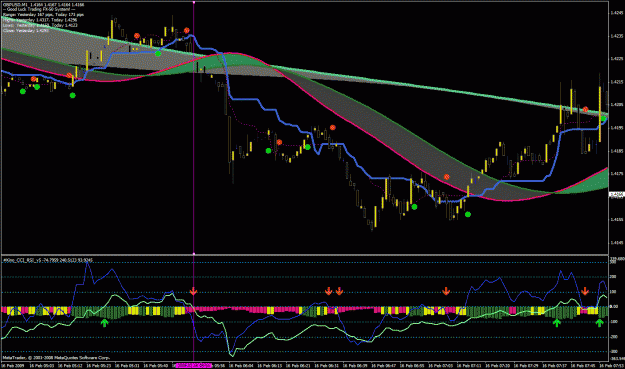
Task: Click the 0.00 level on the indicator scale
Action: pos(614,307)
